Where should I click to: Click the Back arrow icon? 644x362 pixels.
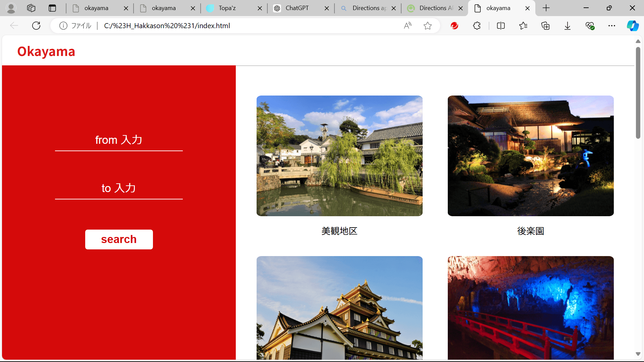14,25
